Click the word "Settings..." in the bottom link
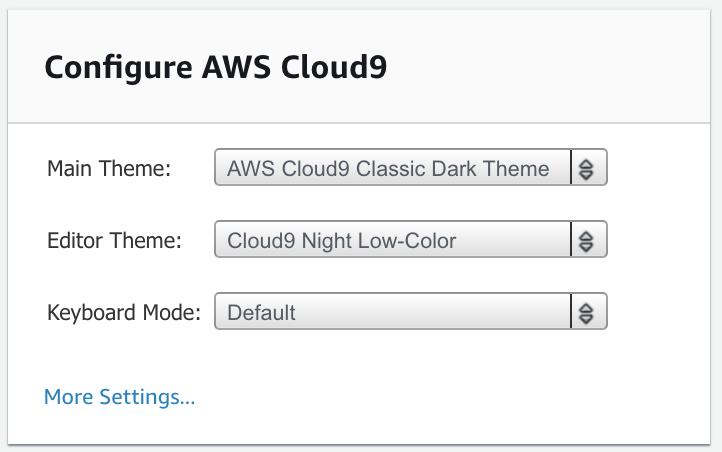This screenshot has height=452, width=722. 147,397
